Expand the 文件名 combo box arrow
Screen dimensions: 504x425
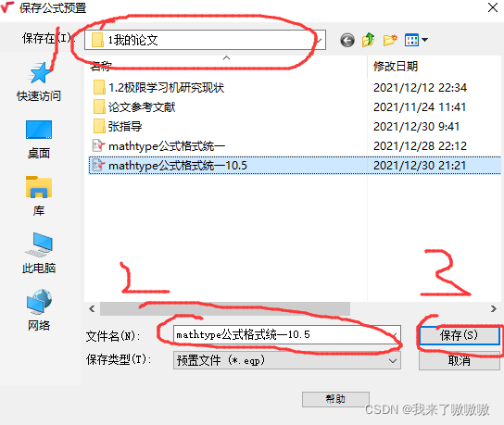coord(395,335)
